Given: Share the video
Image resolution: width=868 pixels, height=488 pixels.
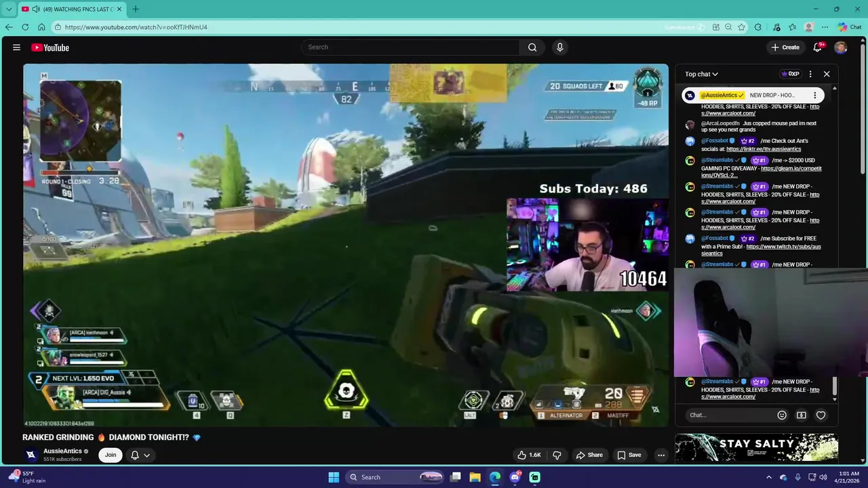Looking at the screenshot, I should pos(589,455).
